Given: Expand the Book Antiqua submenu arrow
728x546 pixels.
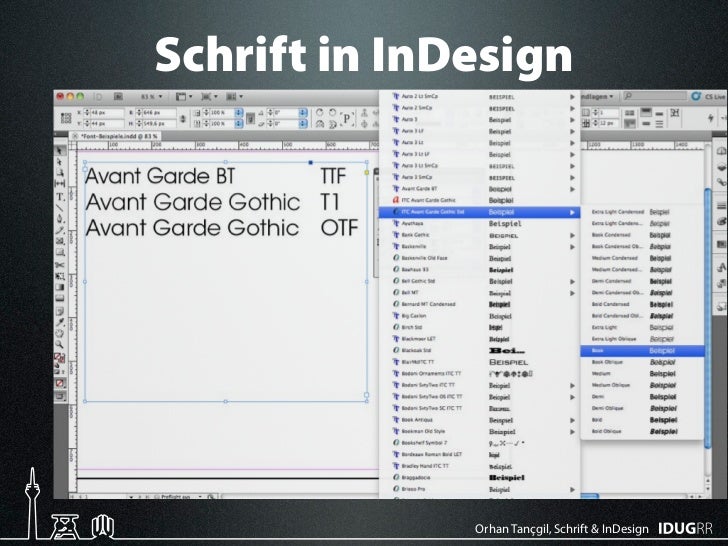Looking at the screenshot, I should coord(572,420).
